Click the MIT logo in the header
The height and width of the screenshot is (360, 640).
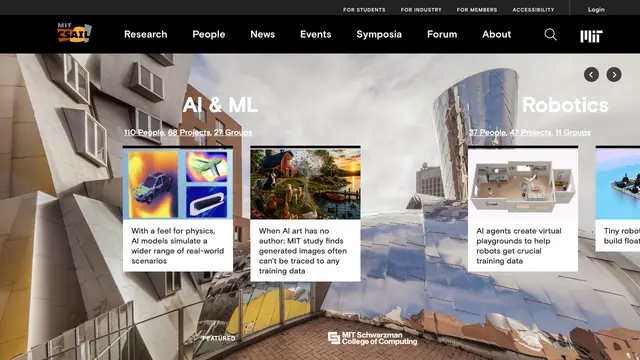point(591,36)
